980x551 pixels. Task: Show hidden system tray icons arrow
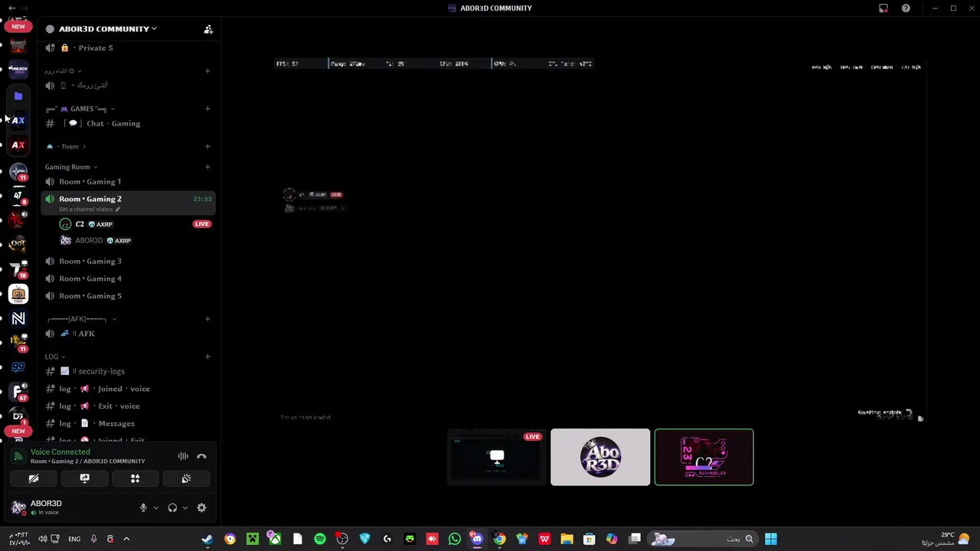[x=126, y=539]
